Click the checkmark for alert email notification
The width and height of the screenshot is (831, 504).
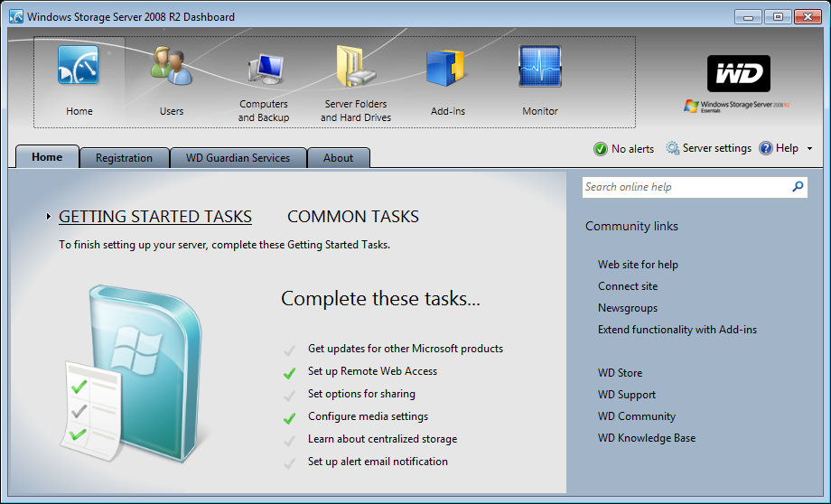[289, 462]
